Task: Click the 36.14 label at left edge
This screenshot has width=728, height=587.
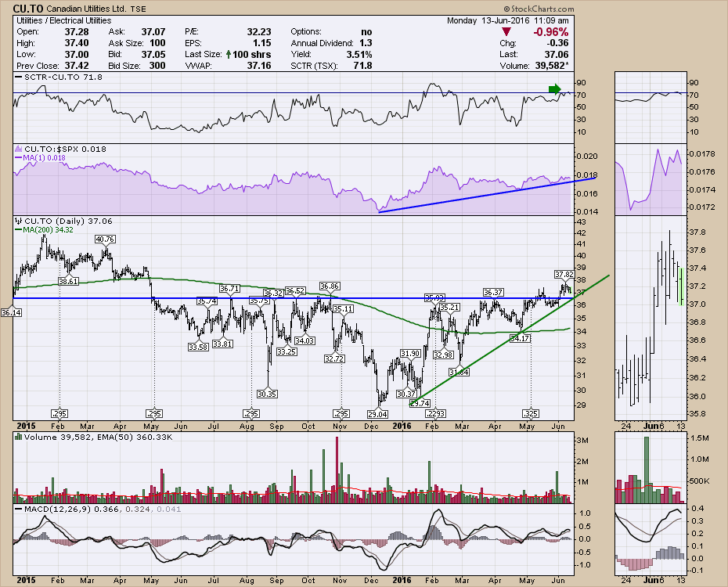Action: pos(11,313)
